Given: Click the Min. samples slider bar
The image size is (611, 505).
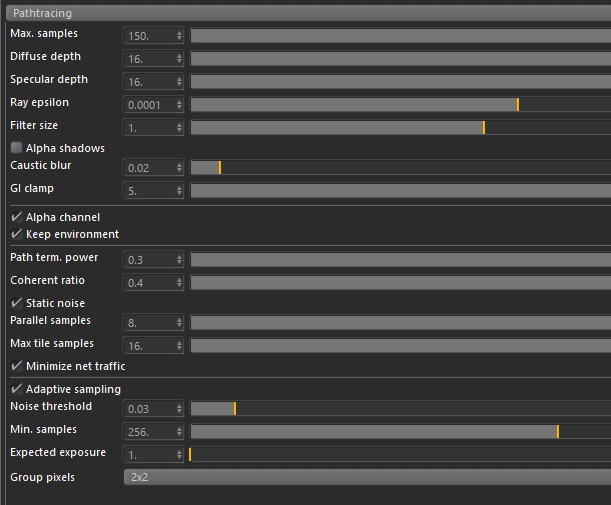Looking at the screenshot, I should pos(400,431).
